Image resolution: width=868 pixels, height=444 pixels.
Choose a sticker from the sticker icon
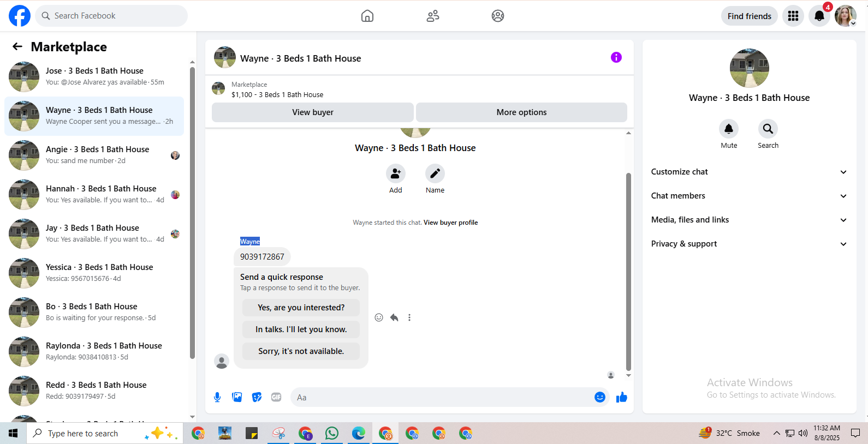click(x=257, y=397)
